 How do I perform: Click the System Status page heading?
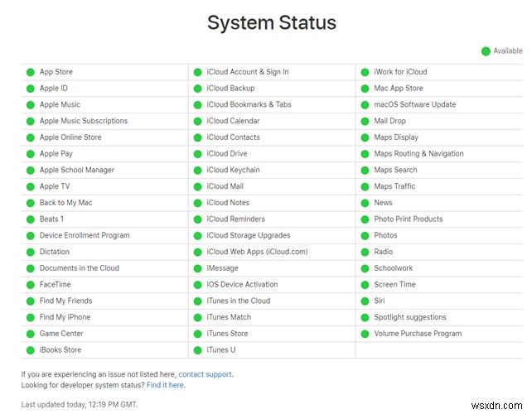[x=272, y=22]
